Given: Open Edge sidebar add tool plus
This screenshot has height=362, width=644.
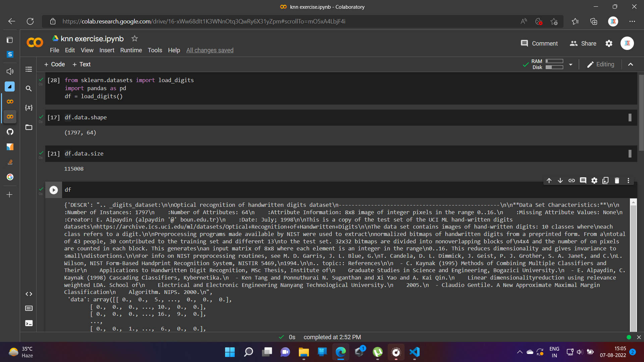Looking at the screenshot, I should click(10, 195).
